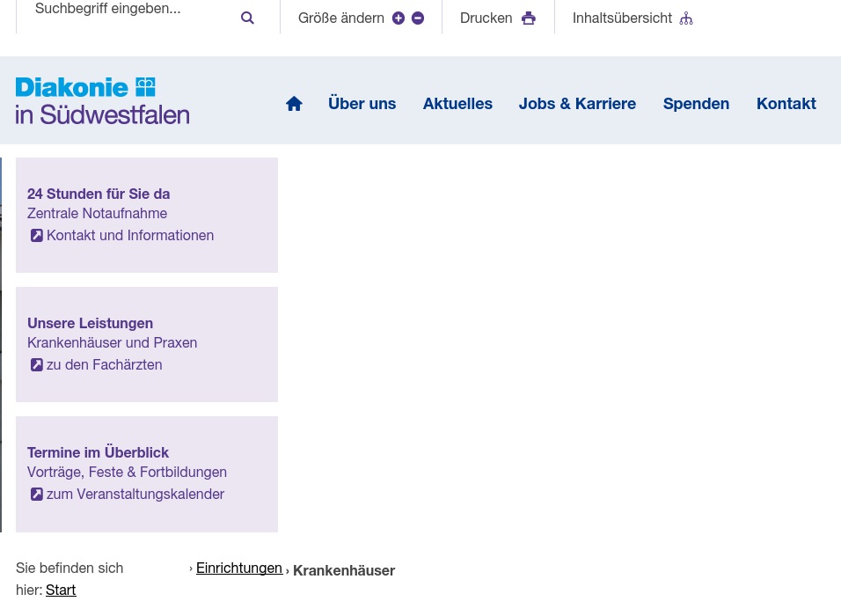The width and height of the screenshot is (841, 616).
Task: Select Jobs & Karriere in the navigation
Action: (x=577, y=103)
